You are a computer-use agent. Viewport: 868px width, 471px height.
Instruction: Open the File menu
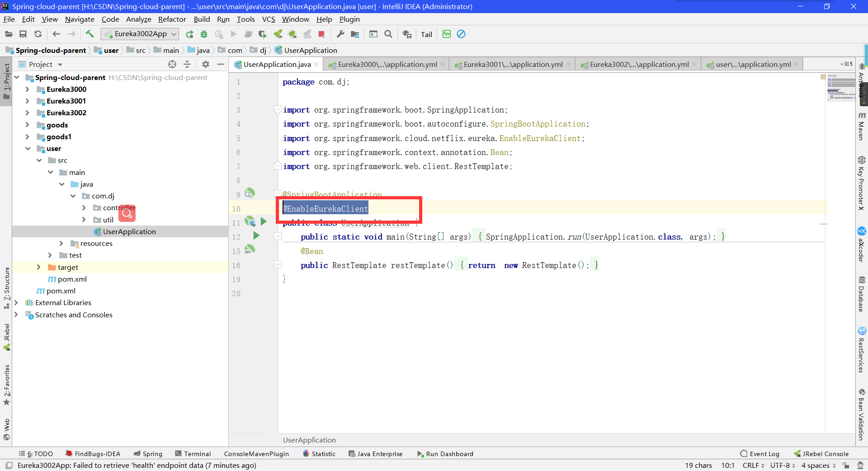pos(9,19)
